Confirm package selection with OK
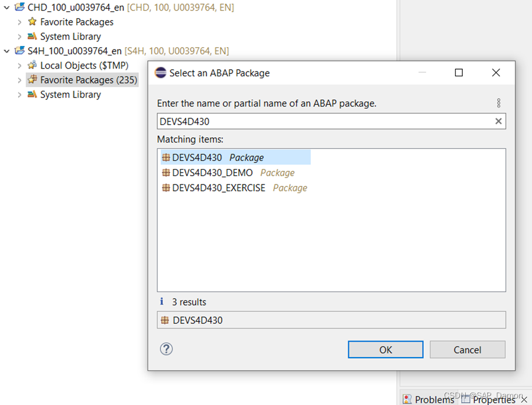 385,349
